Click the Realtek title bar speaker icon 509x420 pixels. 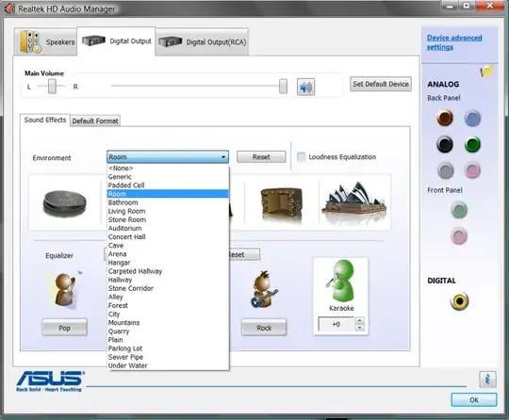[9, 8]
